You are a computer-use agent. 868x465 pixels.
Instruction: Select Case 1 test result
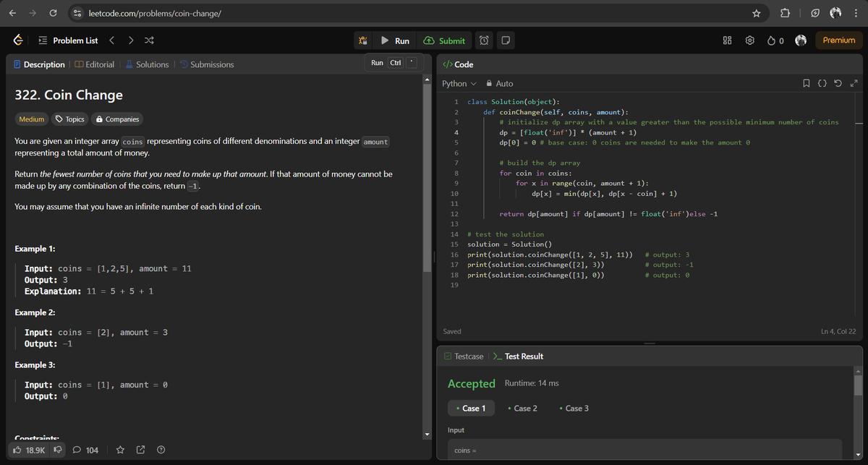pyautogui.click(x=470, y=409)
